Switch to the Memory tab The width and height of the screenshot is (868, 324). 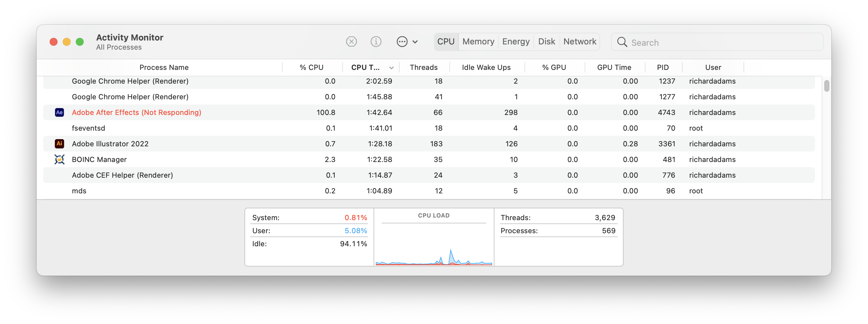pos(478,41)
